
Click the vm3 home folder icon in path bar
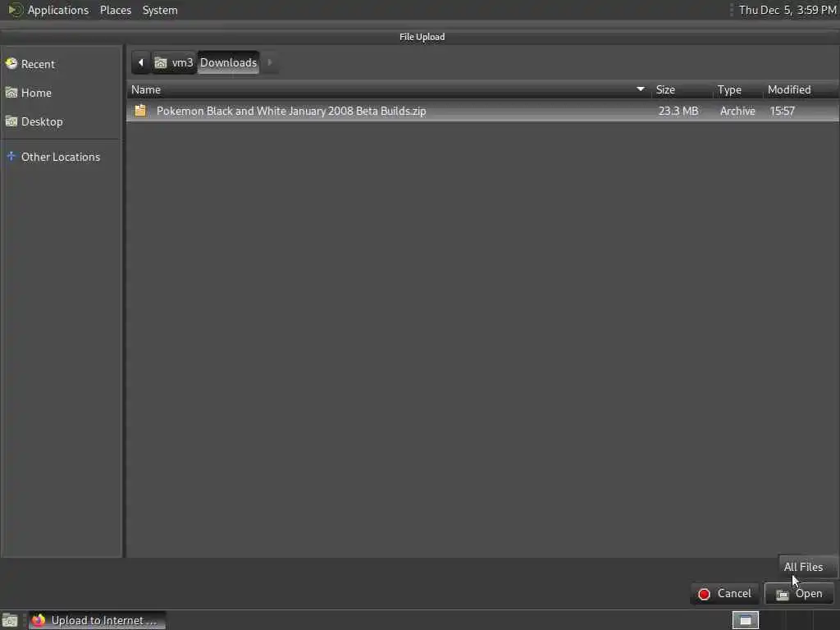[161, 63]
